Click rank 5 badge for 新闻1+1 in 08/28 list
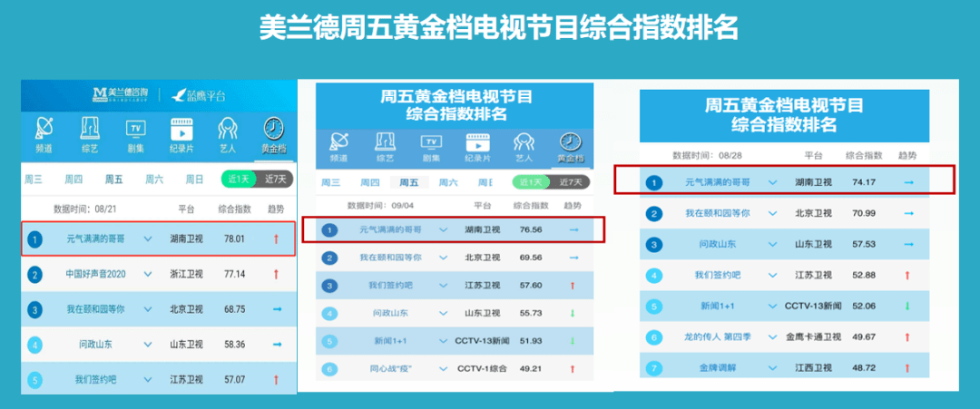Screen dimensions: 980x409 (x=654, y=306)
